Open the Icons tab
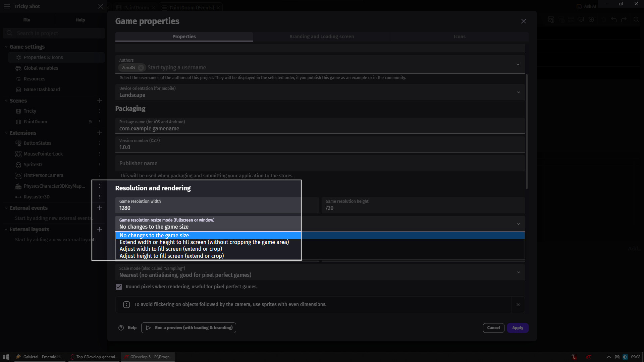Image resolution: width=644 pixels, height=362 pixels. click(459, 37)
